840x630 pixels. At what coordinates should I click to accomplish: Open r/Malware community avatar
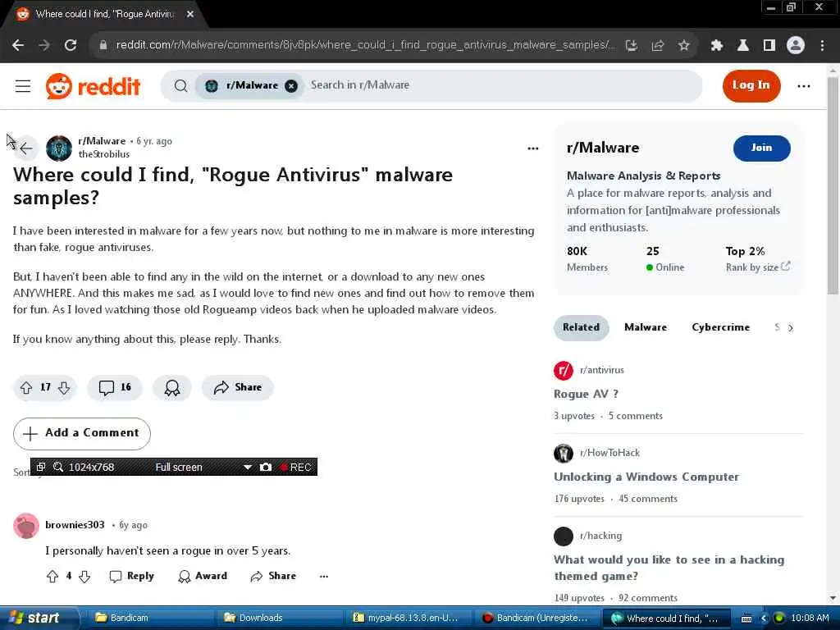[x=59, y=148]
